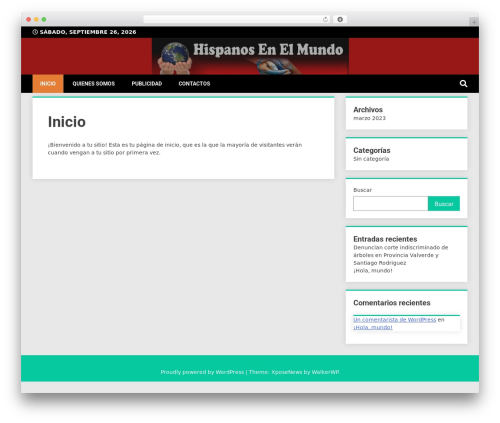
Task: Open ¡Hola, mundo! link in recent comments
Action: 373,327
